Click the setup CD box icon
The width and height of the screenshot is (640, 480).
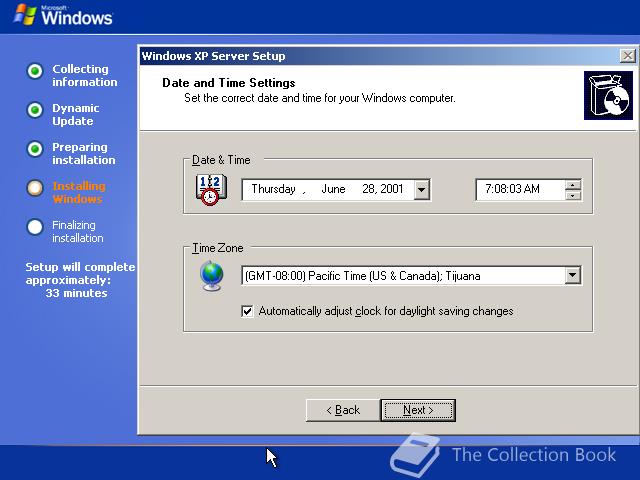[x=608, y=96]
